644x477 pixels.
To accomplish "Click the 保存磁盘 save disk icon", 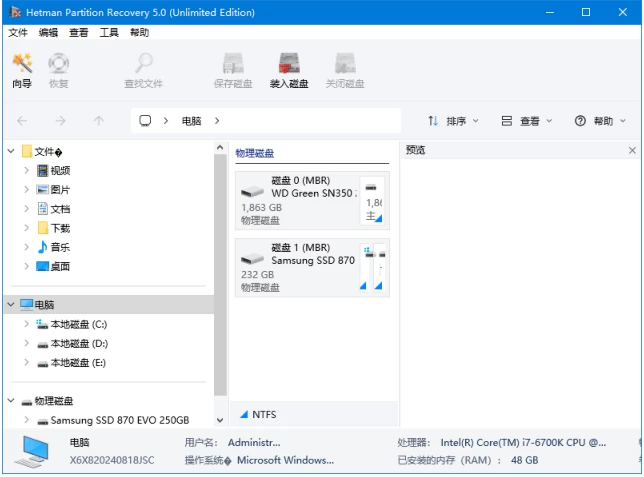I will click(x=233, y=70).
